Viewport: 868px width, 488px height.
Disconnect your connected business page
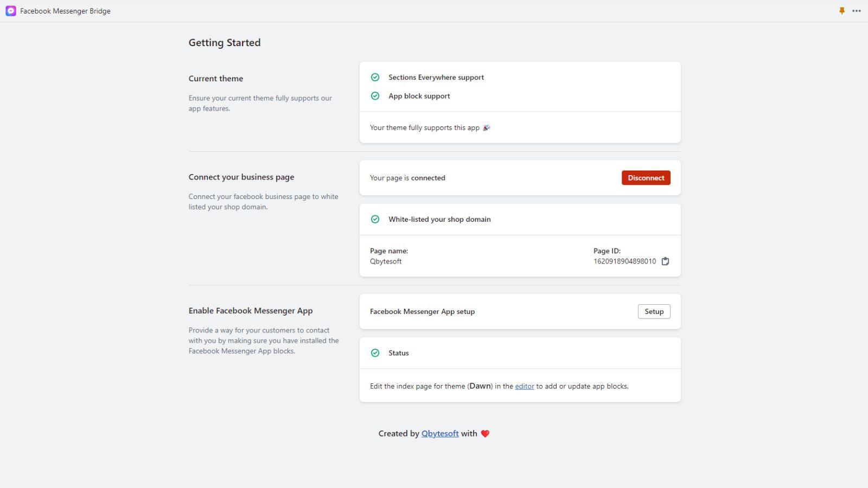pyautogui.click(x=646, y=177)
